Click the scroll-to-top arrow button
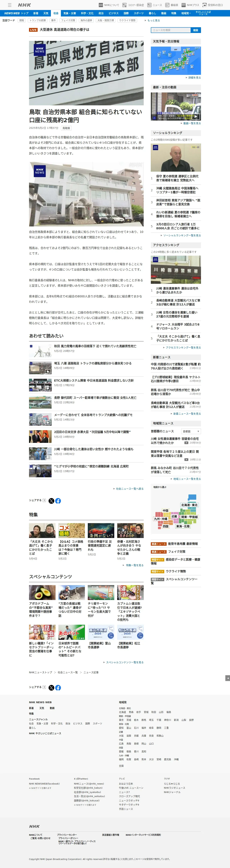This screenshot has height=868, width=230. (x=228, y=678)
